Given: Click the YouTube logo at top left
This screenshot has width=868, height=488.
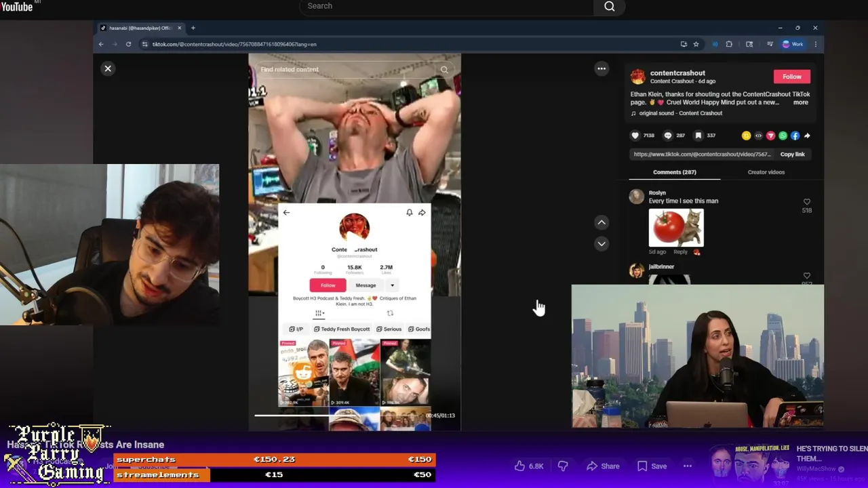Looking at the screenshot, I should point(17,6).
